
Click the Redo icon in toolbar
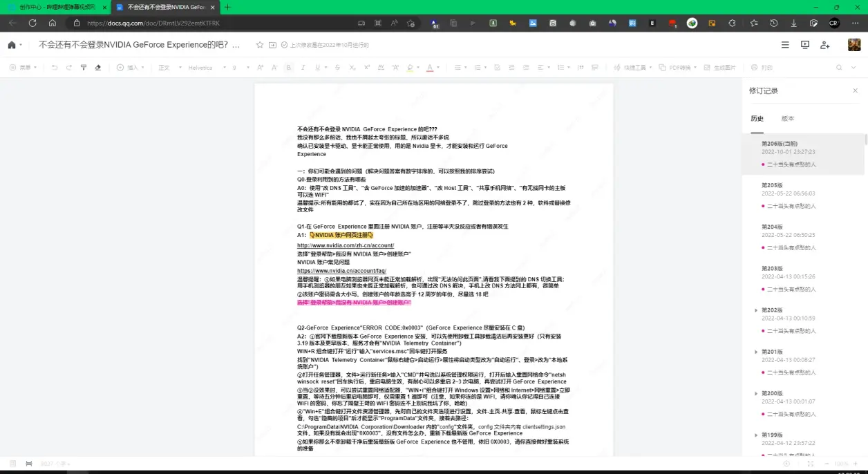(x=68, y=68)
